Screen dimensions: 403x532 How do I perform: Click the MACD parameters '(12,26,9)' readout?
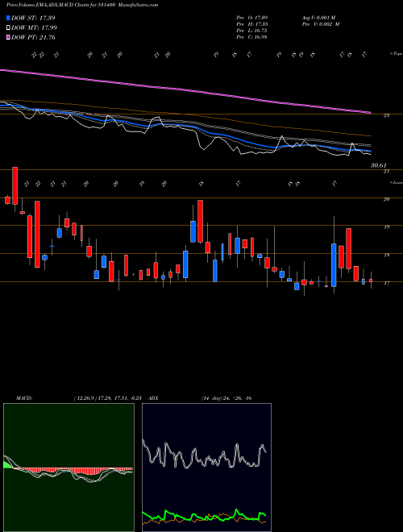110,398
